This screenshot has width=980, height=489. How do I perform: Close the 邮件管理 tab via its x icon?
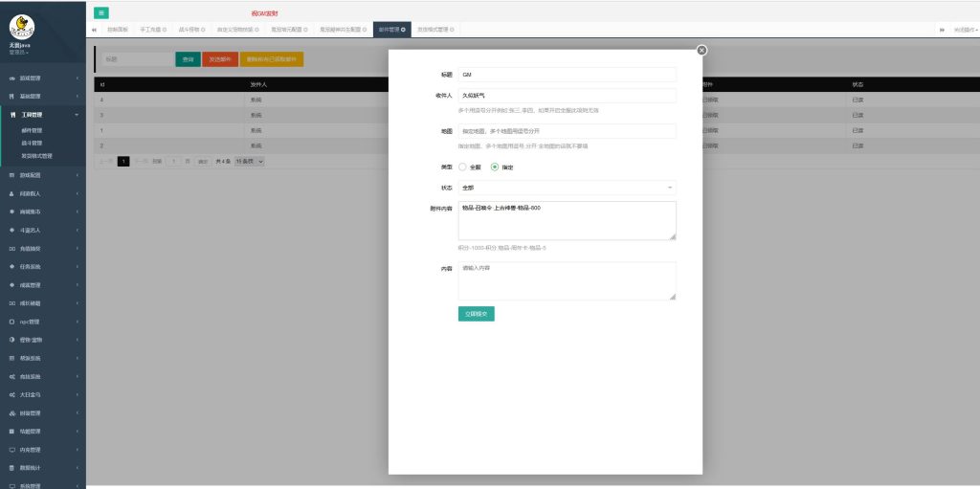click(x=403, y=30)
